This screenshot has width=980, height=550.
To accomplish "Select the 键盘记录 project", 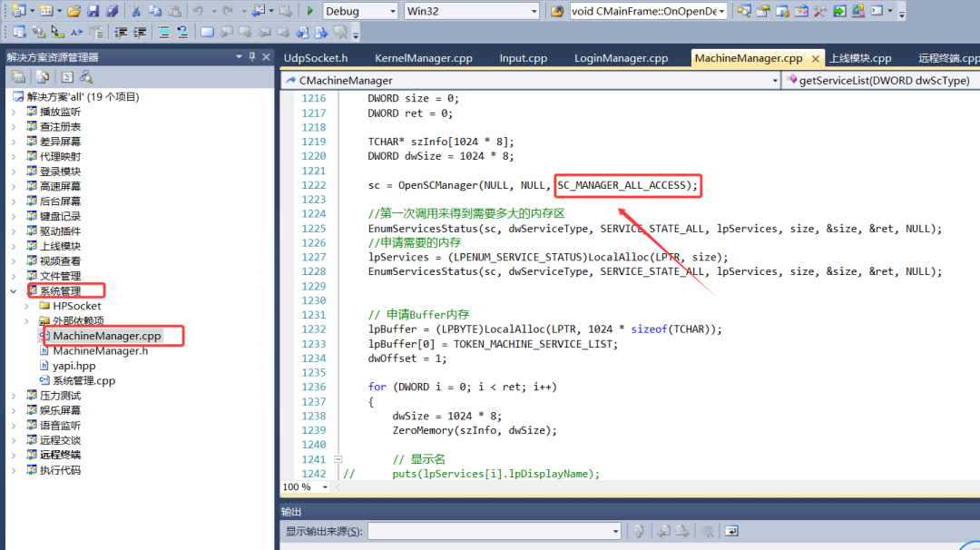I will click(x=60, y=216).
